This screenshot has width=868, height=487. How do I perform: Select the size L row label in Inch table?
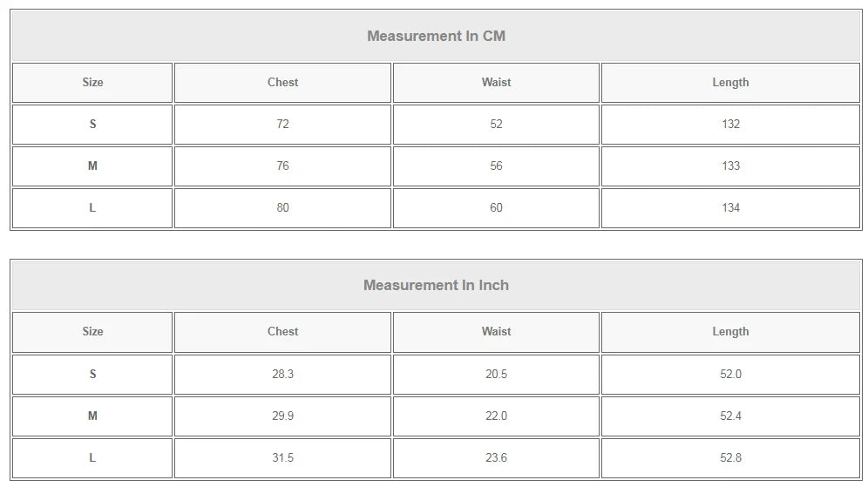[x=92, y=458]
